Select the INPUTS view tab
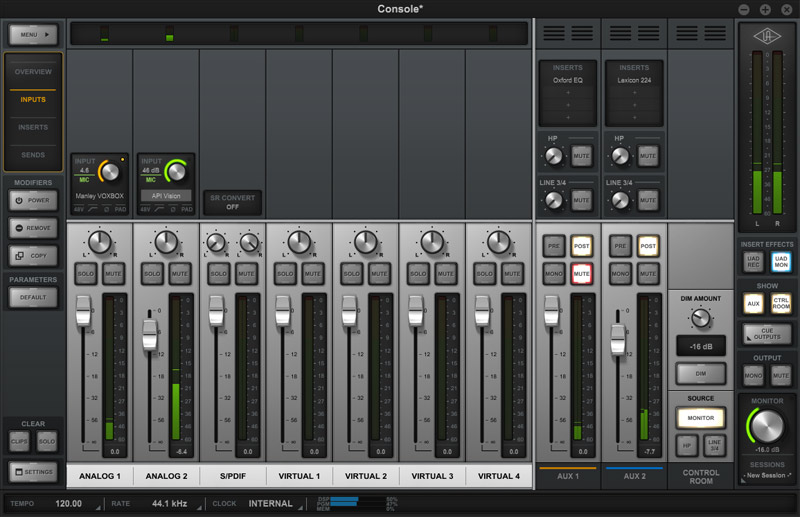The image size is (800, 517). point(33,100)
